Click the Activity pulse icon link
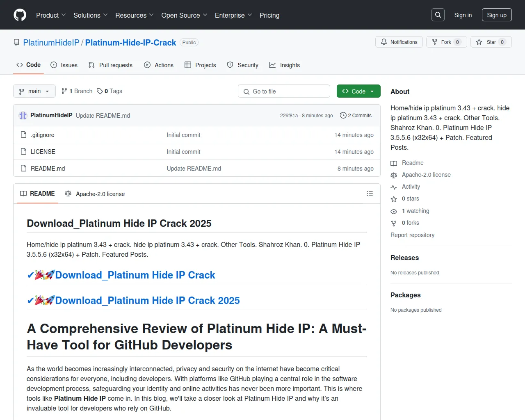525x420 pixels. pos(394,187)
